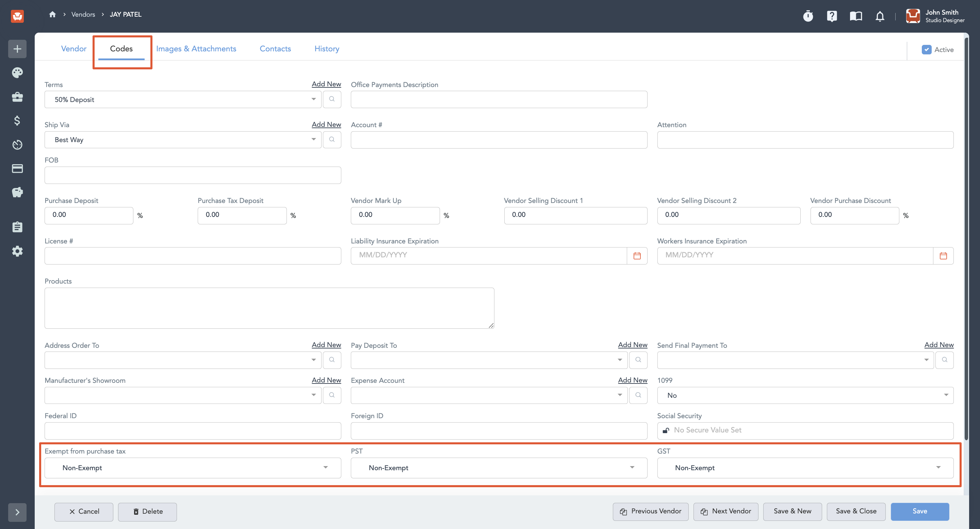
Task: Click the Products text area
Action: (x=269, y=308)
